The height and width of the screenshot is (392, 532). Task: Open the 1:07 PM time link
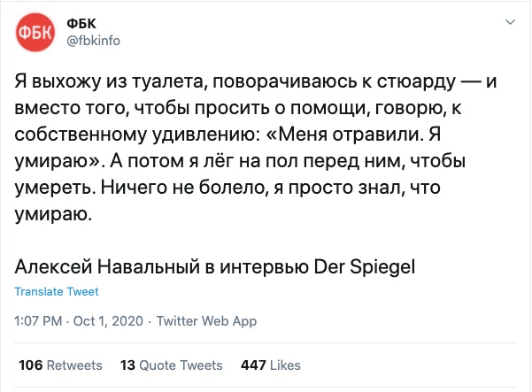37,322
